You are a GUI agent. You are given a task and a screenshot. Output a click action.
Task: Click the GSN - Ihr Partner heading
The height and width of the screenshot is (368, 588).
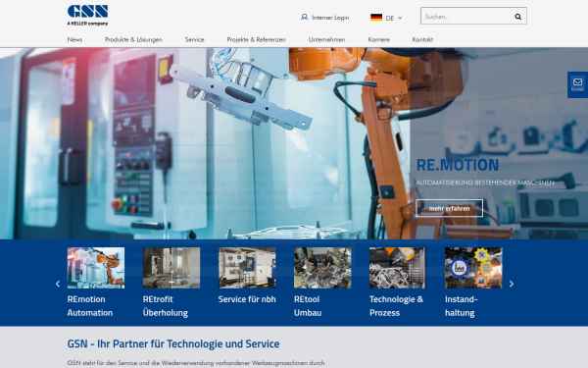(173, 343)
